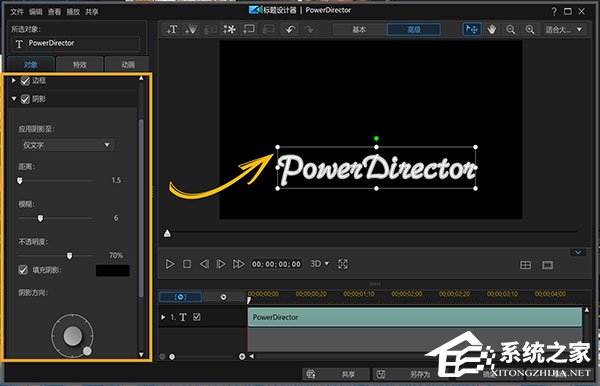
Task: Switch to 高级 (Advanced) mode
Action: (414, 29)
